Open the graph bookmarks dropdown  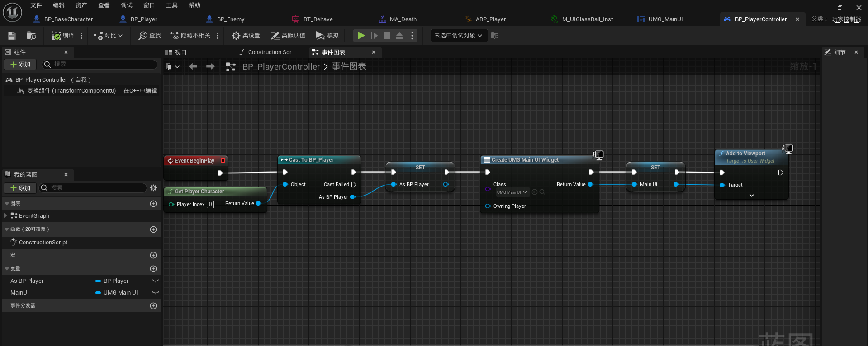[x=173, y=67]
